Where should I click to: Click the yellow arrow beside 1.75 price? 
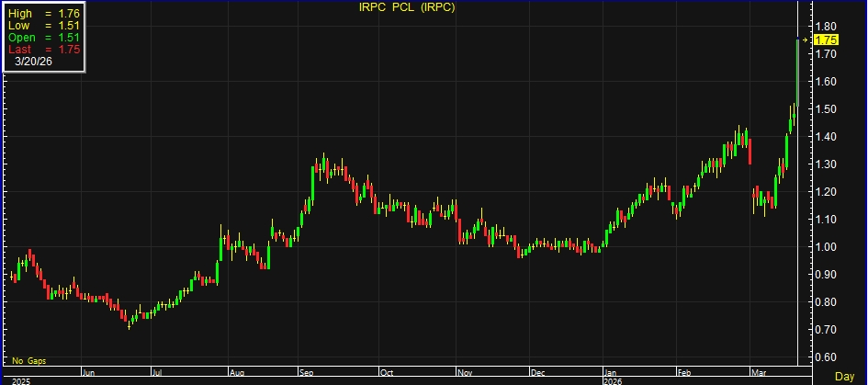[807, 40]
